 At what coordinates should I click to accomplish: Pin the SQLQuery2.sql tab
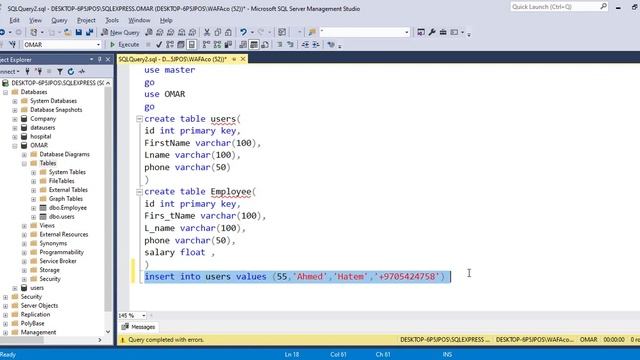coord(234,59)
